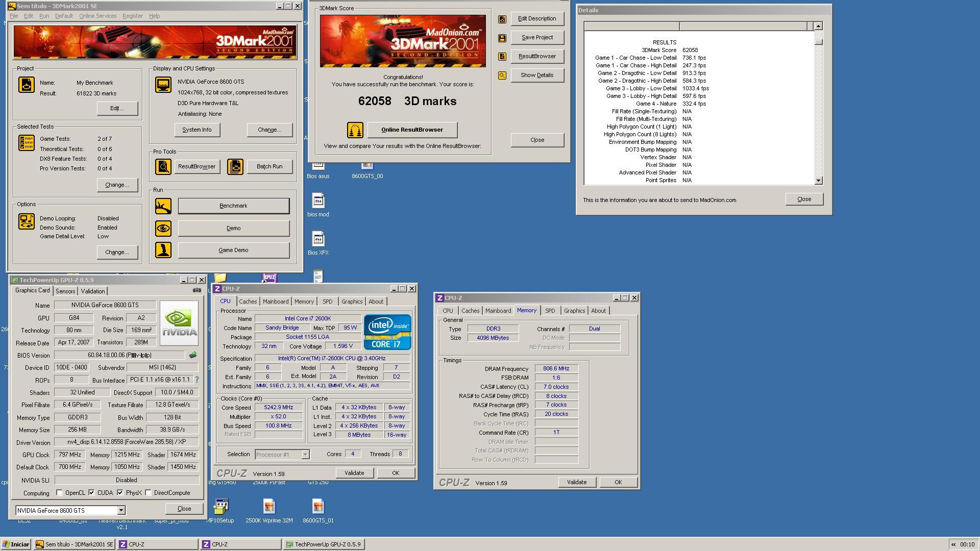
Task: Switch to Mainboard tab in CPU-Z CPU window
Action: coord(276,302)
